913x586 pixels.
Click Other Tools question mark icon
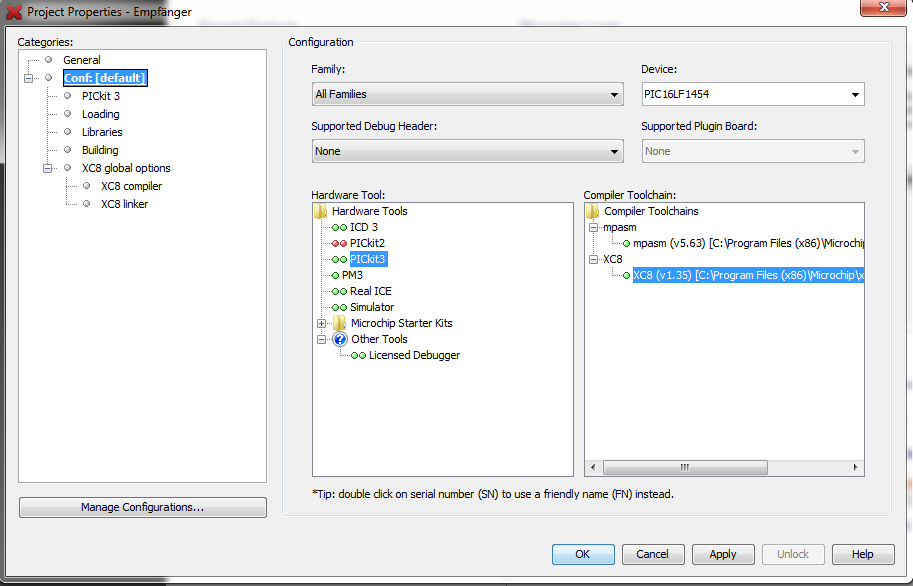(340, 339)
